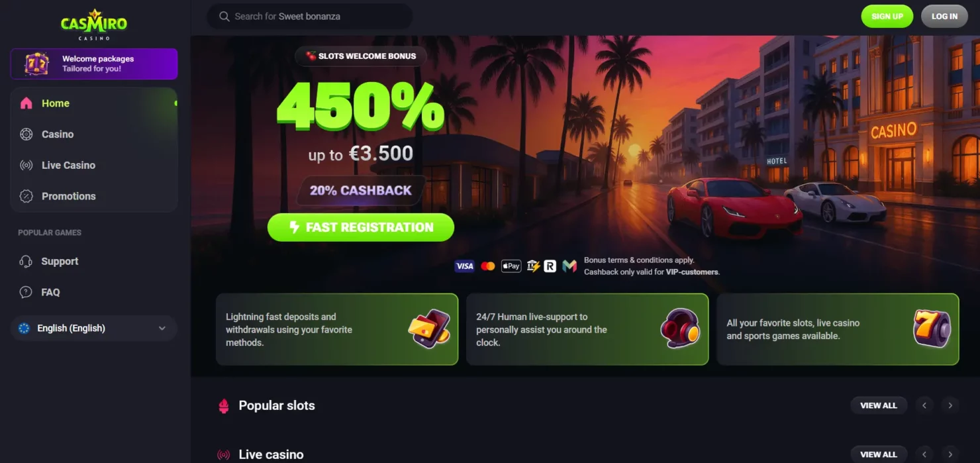
Task: Click the Support headset icon
Action: point(26,262)
